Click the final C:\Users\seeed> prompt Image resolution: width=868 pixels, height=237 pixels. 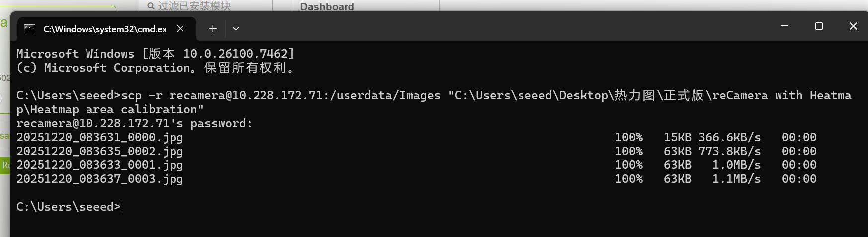pos(69,207)
